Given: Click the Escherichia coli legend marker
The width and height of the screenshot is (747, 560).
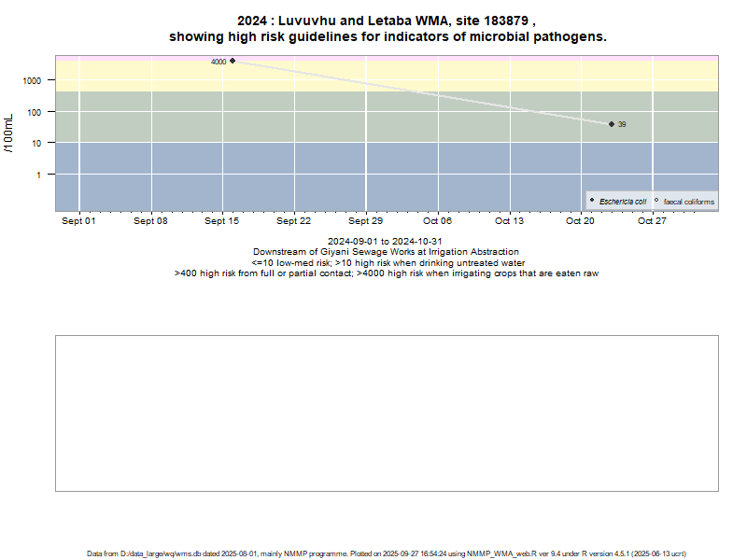Looking at the screenshot, I should (592, 201).
